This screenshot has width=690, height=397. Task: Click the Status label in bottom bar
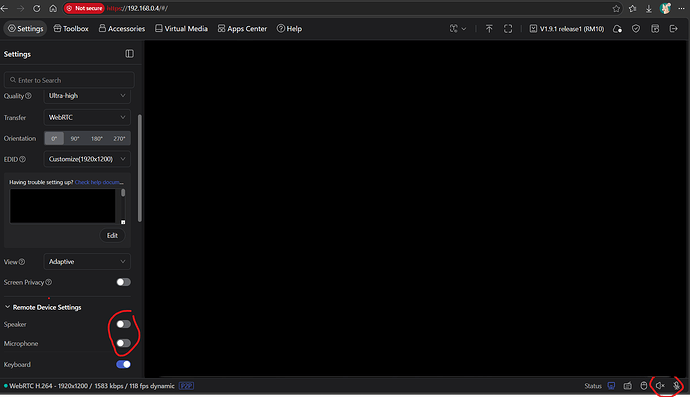(593, 386)
